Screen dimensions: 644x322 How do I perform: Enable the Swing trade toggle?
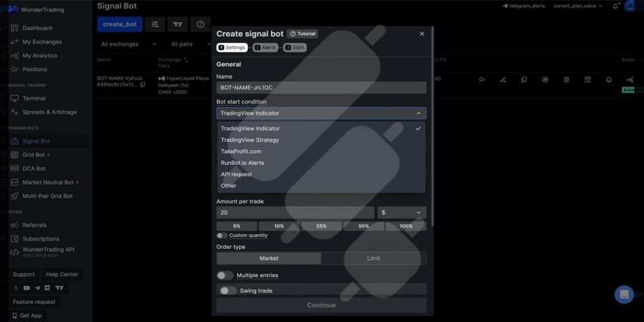228,291
